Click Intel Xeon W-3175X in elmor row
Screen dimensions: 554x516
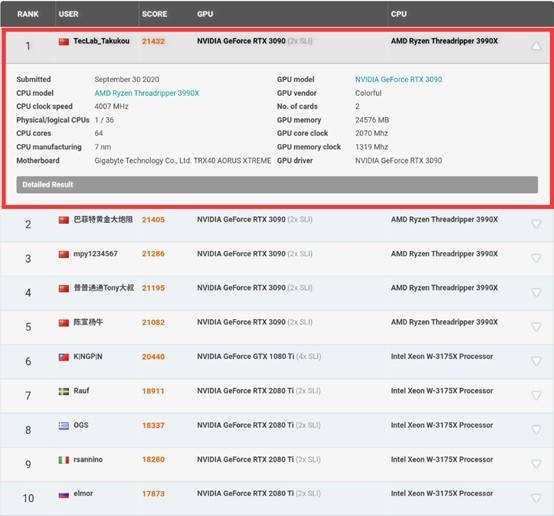pos(442,493)
